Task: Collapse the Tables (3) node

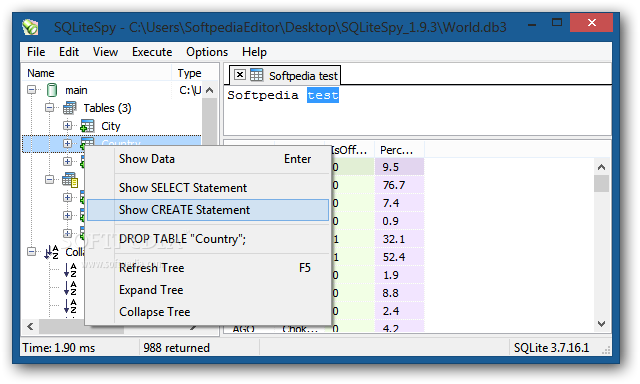Action: (49, 108)
